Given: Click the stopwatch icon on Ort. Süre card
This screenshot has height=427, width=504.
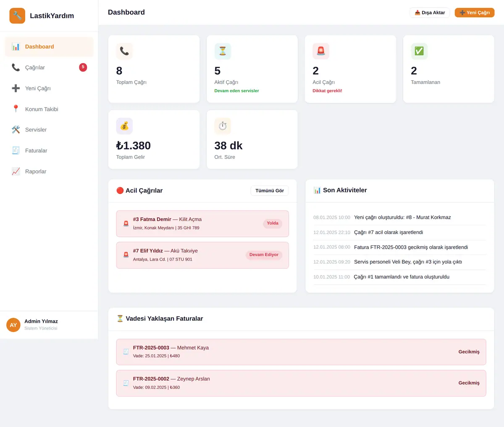Looking at the screenshot, I should (x=223, y=126).
